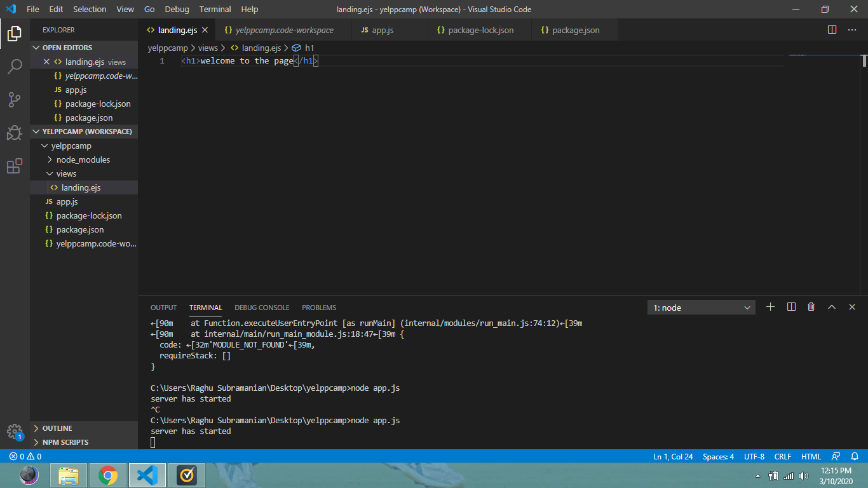Image resolution: width=868 pixels, height=488 pixels.
Task: Open the Source Control view
Action: 14,100
